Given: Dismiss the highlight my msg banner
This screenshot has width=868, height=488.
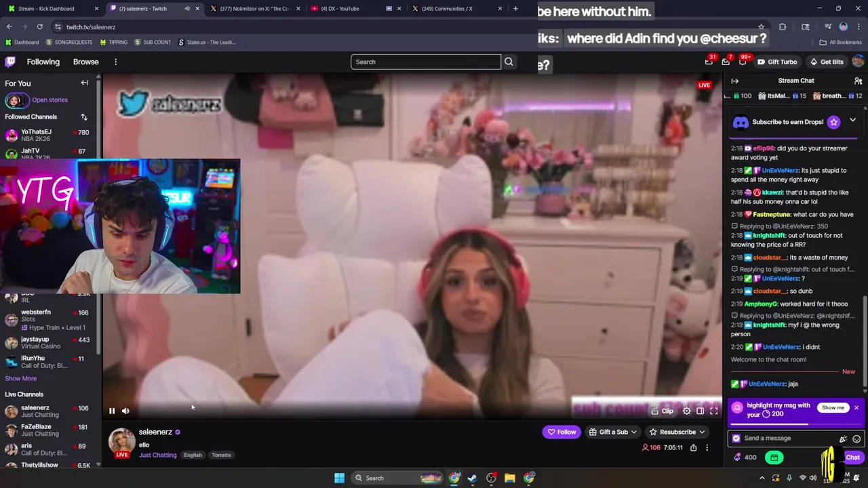Looking at the screenshot, I should [x=856, y=408].
